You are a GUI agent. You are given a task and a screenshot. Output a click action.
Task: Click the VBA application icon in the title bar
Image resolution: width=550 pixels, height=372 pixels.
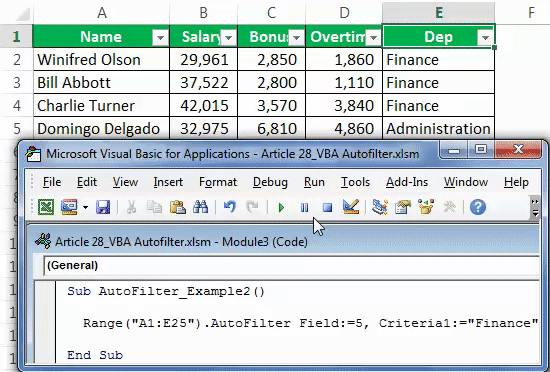click(34, 154)
